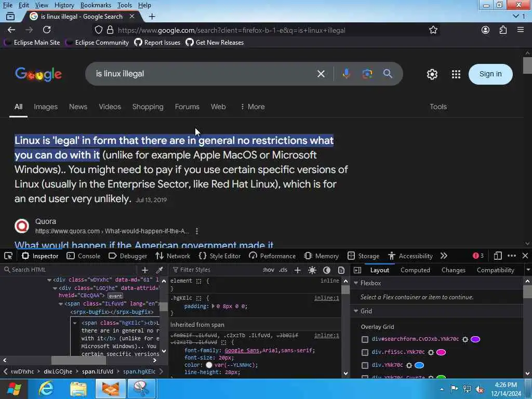532x399 pixels.
Task: Click the magenta grid color swatch for div.rfiSsc
Action: 441,353
